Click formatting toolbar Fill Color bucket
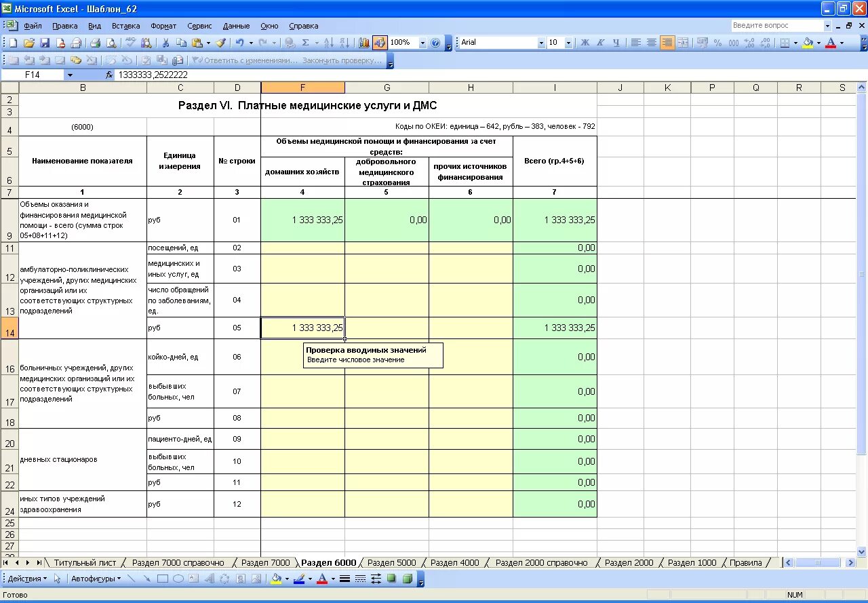 (808, 43)
